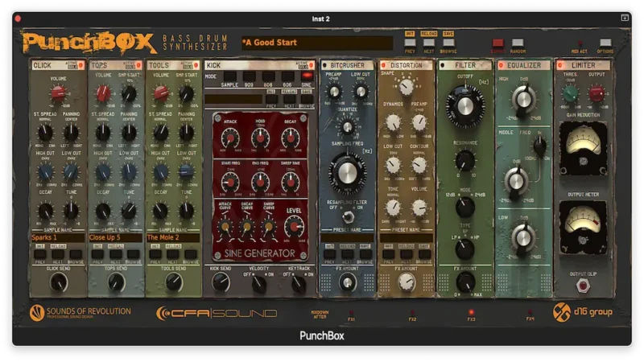Click the sine generator DECAY knob
This screenshot has width=644, height=362.
(291, 138)
